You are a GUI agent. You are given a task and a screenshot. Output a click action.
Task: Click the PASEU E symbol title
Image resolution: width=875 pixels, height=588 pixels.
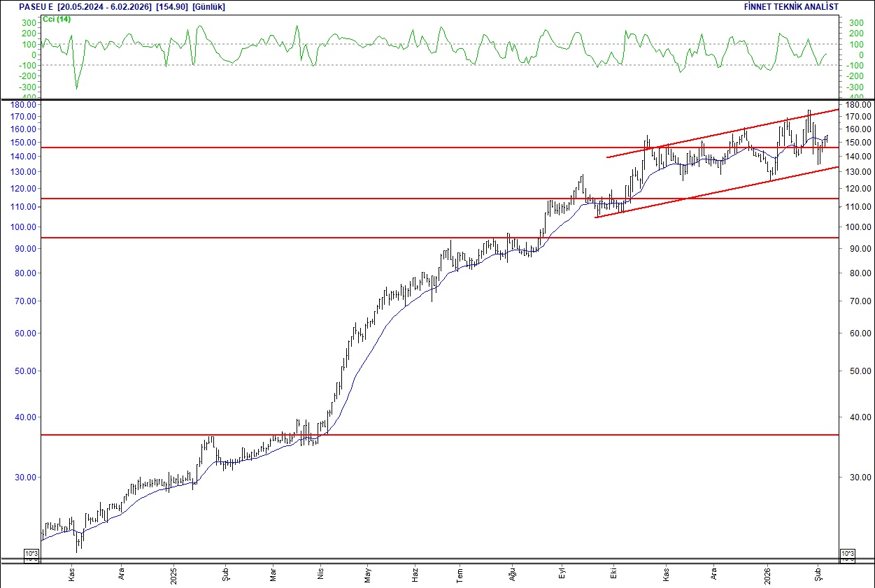[x=34, y=6]
